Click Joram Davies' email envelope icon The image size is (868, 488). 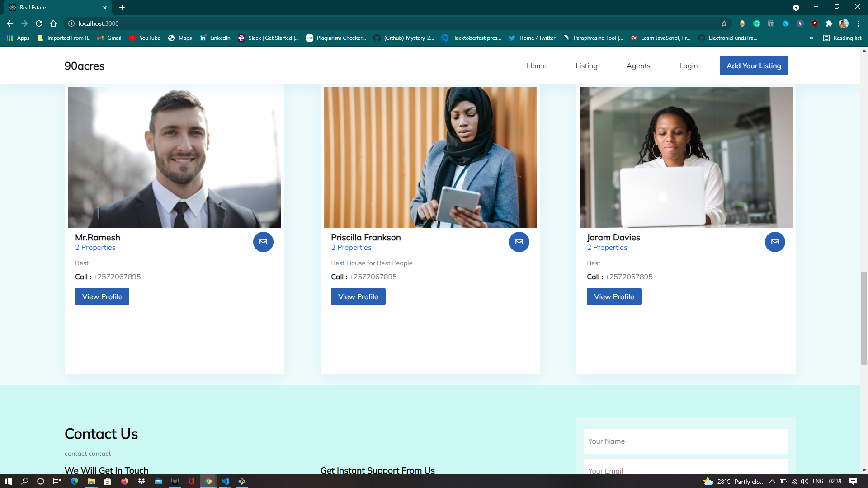point(775,242)
